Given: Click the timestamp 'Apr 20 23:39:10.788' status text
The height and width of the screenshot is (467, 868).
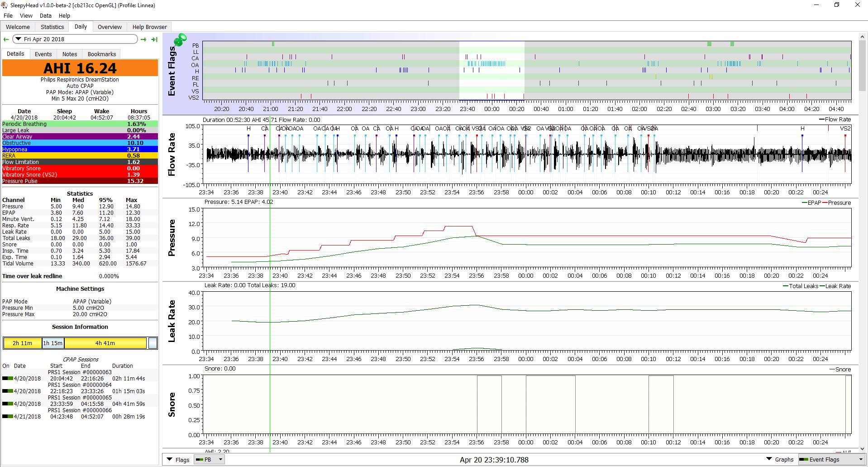Looking at the screenshot, I should tap(494, 460).
